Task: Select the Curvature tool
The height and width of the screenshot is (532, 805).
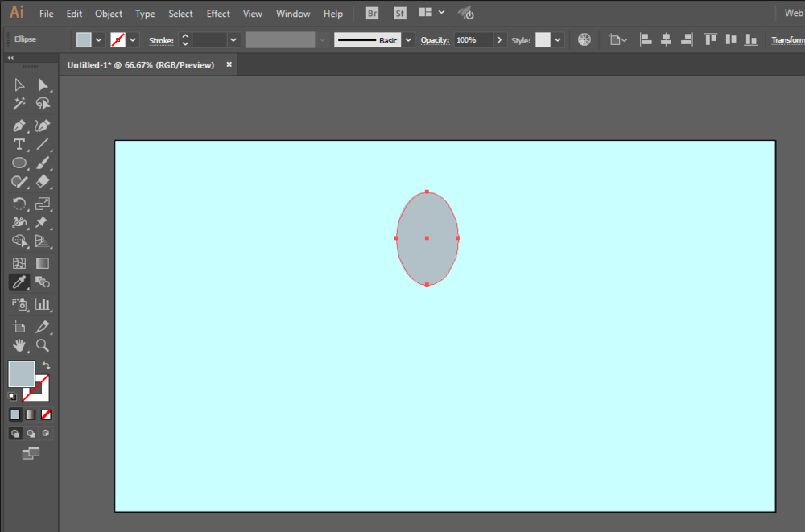Action: click(43, 126)
